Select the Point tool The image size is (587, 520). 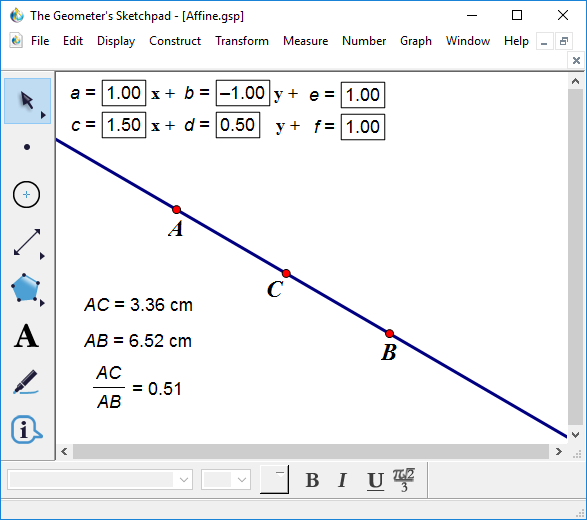tap(27, 147)
